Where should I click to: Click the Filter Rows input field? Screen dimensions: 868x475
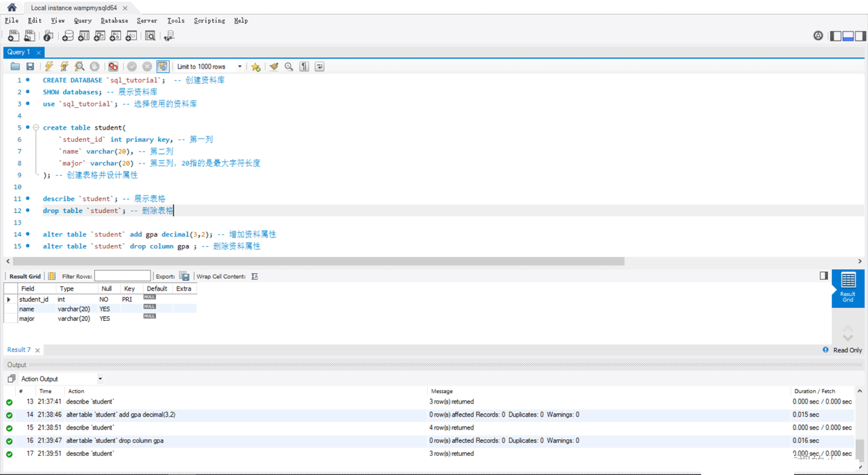(122, 276)
